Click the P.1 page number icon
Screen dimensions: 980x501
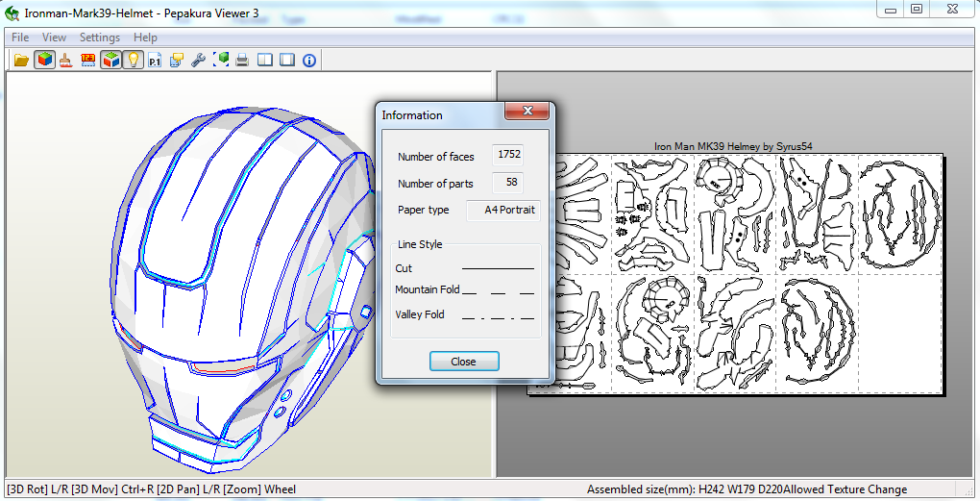click(x=155, y=60)
